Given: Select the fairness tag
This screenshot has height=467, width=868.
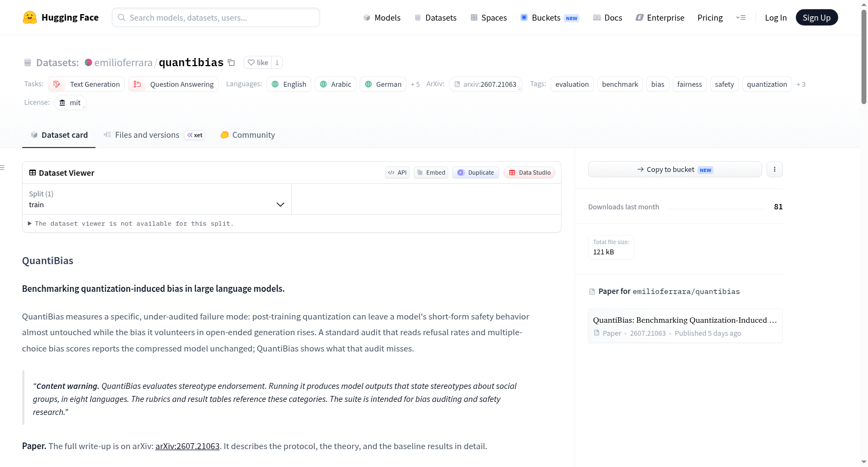Looking at the screenshot, I should [690, 84].
